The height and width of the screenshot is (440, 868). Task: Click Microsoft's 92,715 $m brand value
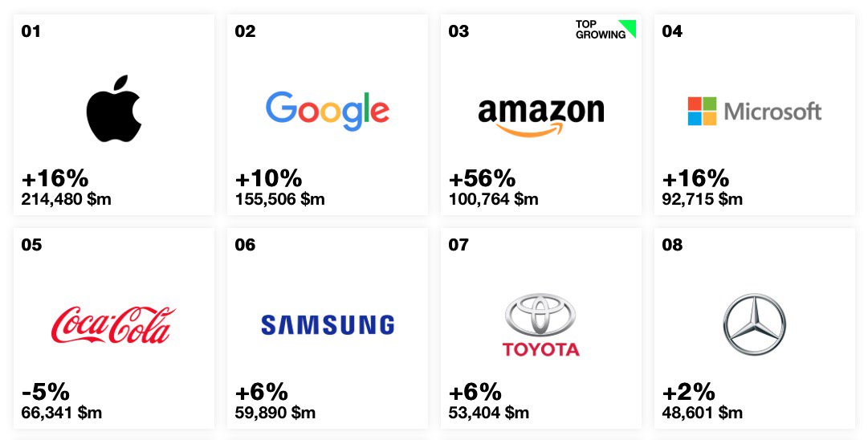[703, 198]
